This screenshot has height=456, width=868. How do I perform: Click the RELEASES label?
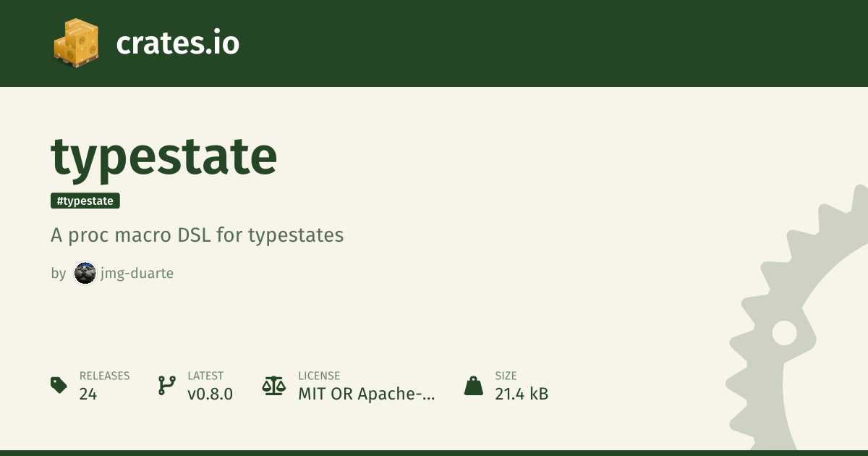(x=104, y=376)
